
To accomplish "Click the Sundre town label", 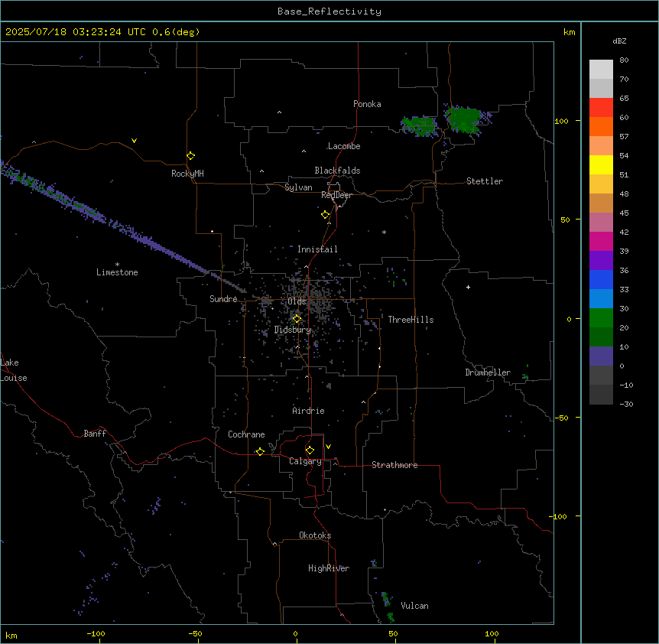I will coord(223,299).
